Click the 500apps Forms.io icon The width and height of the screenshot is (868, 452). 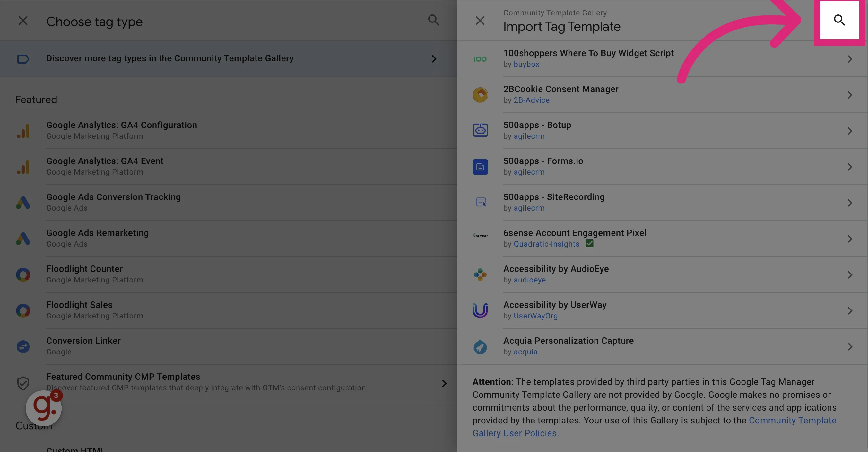click(x=480, y=167)
